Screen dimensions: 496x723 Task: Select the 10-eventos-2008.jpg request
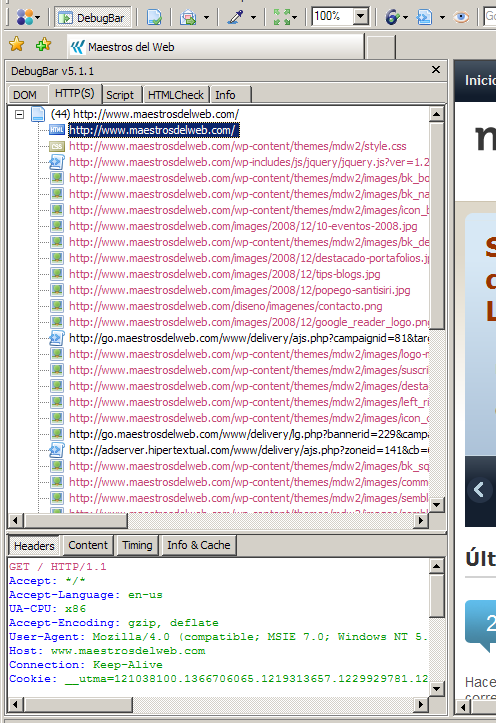tap(243, 226)
